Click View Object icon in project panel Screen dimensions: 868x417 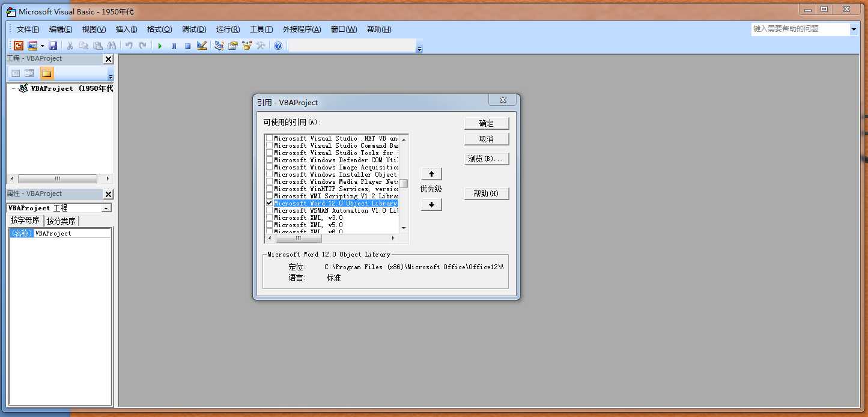[x=29, y=73]
